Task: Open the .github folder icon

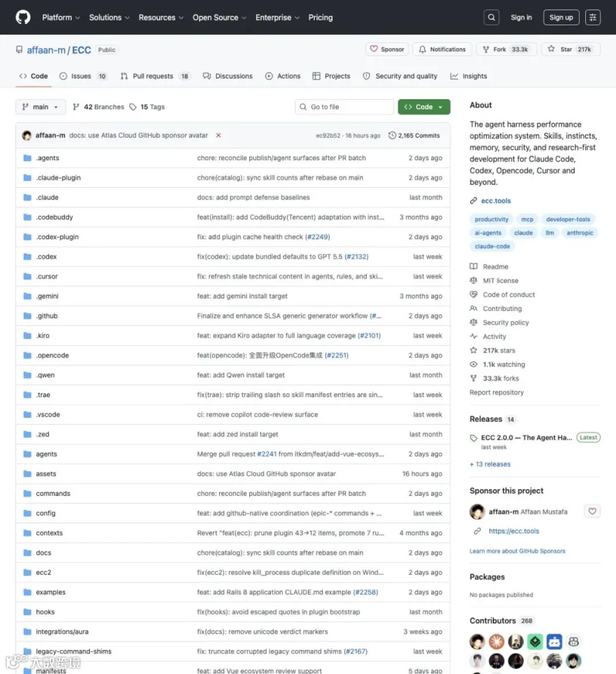Action: [27, 316]
